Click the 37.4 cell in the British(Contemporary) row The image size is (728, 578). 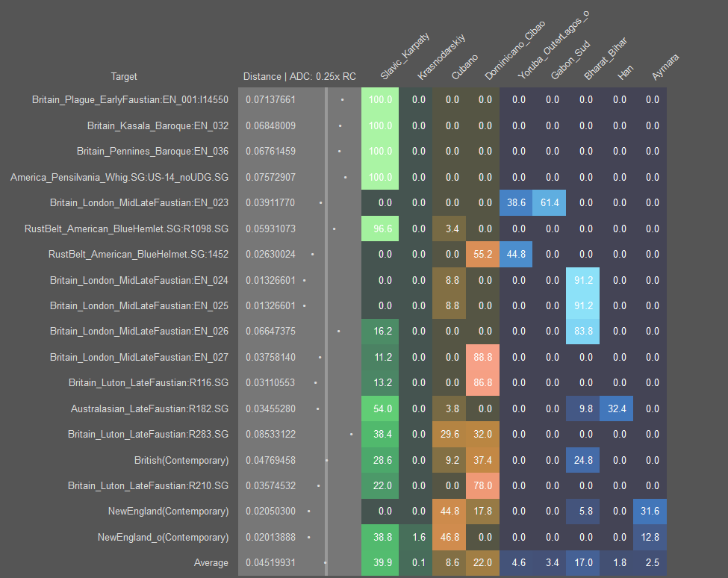click(x=483, y=461)
